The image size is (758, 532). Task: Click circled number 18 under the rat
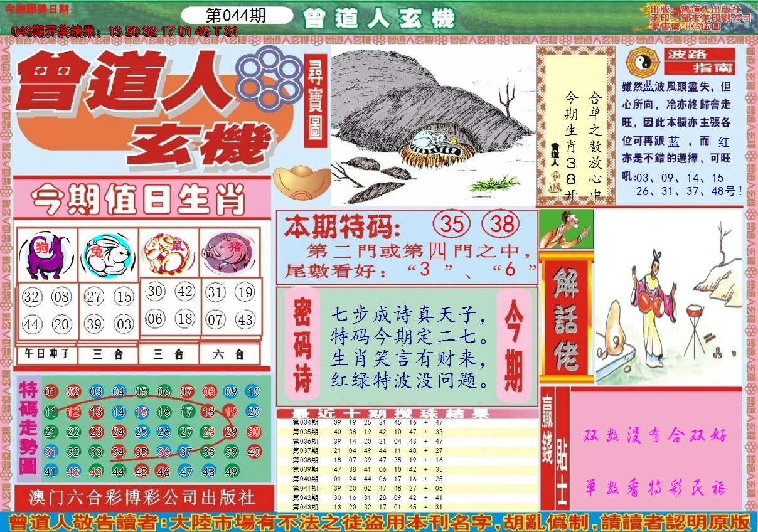185,319
